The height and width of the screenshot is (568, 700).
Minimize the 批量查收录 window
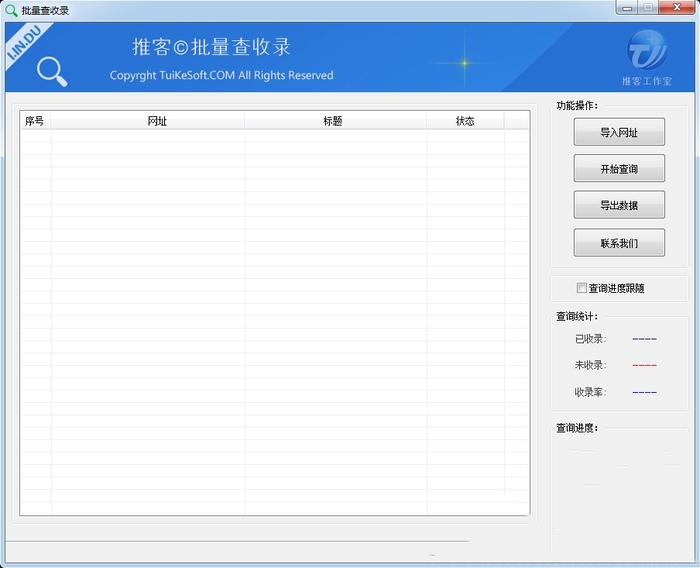[x=628, y=8]
